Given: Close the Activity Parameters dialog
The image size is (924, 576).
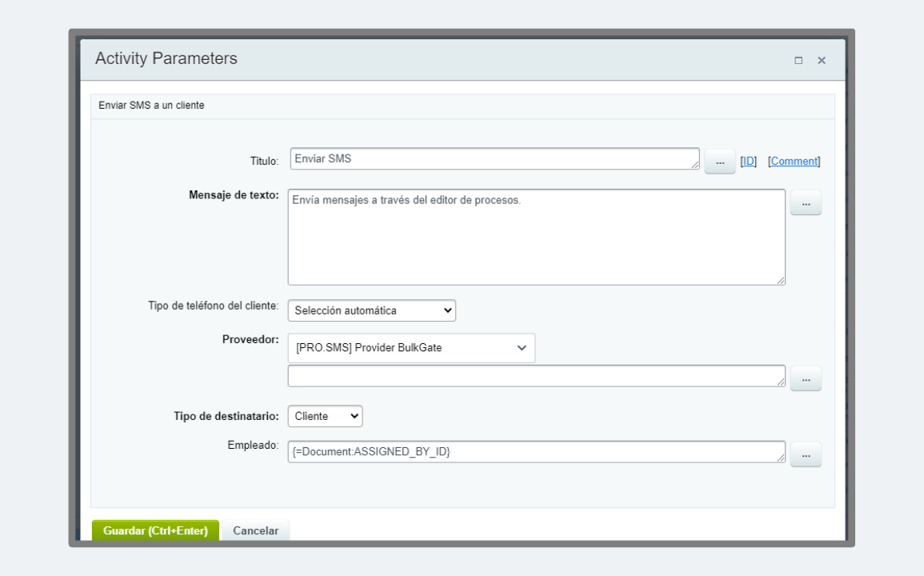Looking at the screenshot, I should click(822, 61).
